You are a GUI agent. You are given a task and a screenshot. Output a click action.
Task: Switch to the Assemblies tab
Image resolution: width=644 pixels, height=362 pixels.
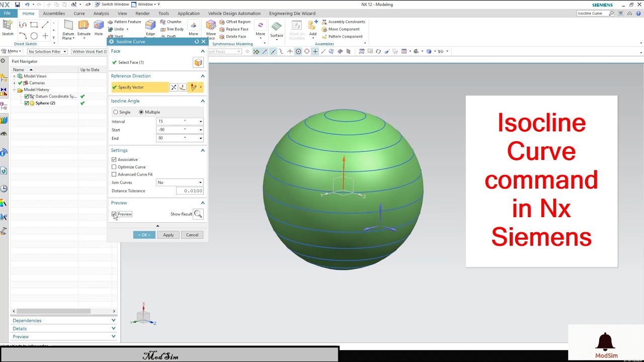click(x=54, y=14)
